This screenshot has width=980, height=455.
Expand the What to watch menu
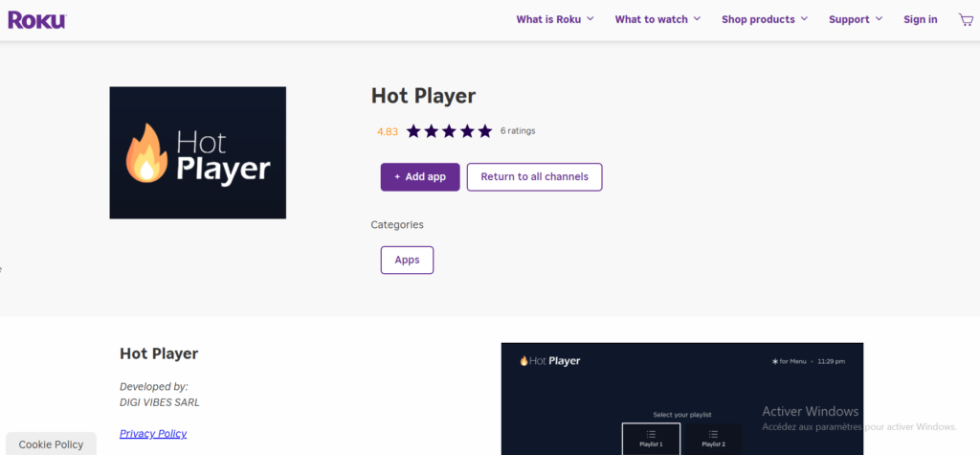pos(657,19)
